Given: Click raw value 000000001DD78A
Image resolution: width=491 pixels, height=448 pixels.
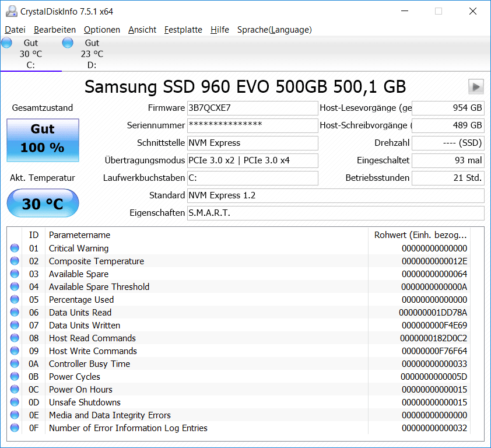Looking at the screenshot, I should 433,313.
